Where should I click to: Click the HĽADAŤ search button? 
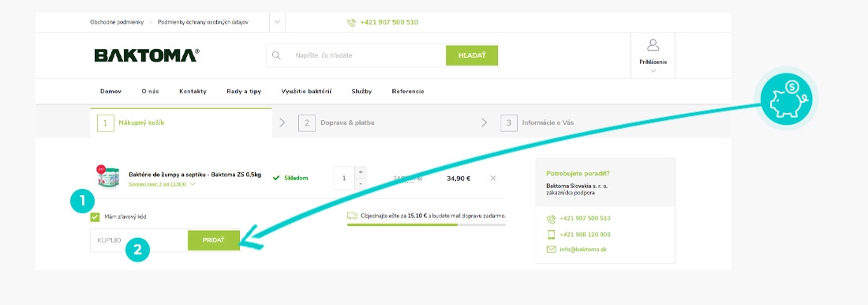472,55
